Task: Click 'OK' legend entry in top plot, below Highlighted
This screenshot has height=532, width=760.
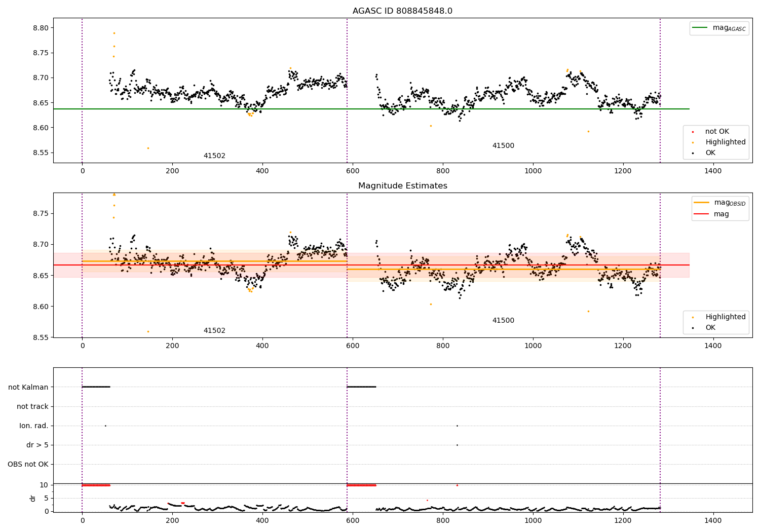Action: point(710,153)
